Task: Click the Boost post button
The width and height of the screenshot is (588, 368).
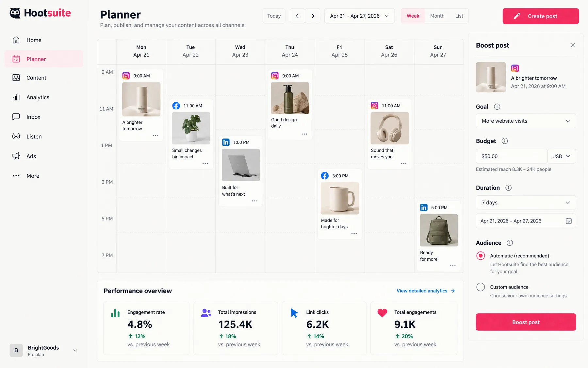Action: 526,322
